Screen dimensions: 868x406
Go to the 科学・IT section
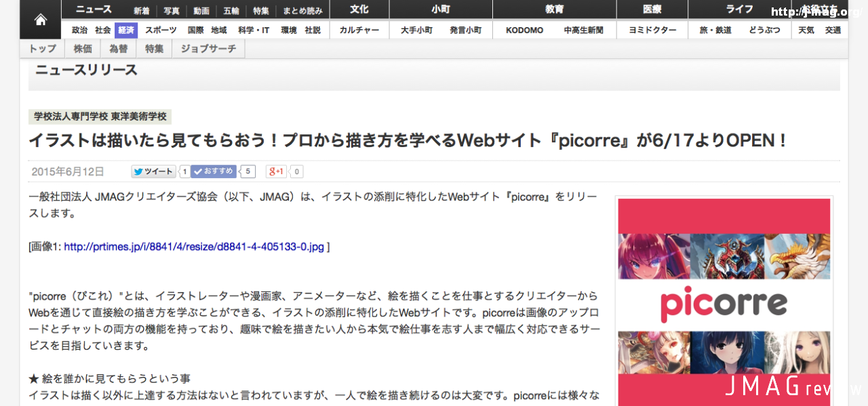[x=254, y=30]
